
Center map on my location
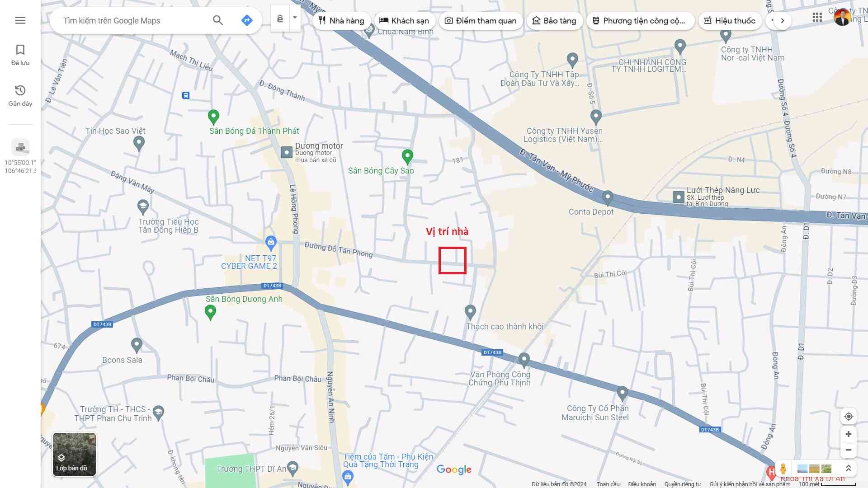click(849, 416)
